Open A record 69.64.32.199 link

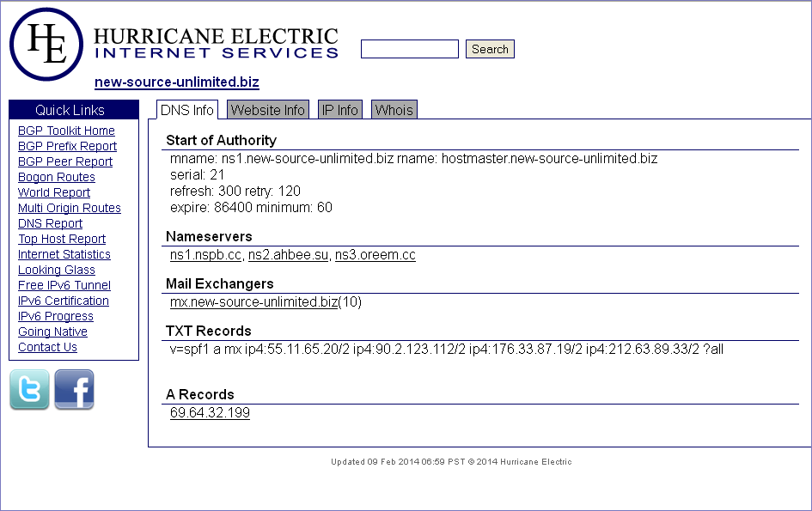tap(210, 412)
